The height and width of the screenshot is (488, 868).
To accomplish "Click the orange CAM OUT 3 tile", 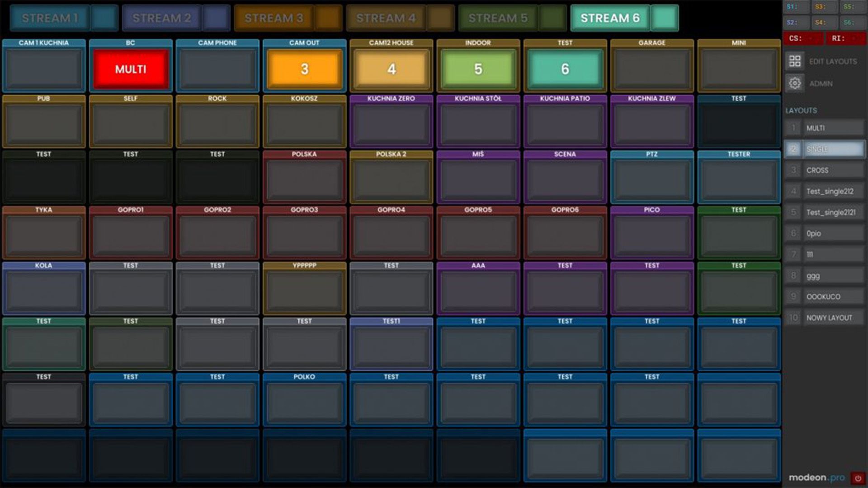I will (304, 69).
